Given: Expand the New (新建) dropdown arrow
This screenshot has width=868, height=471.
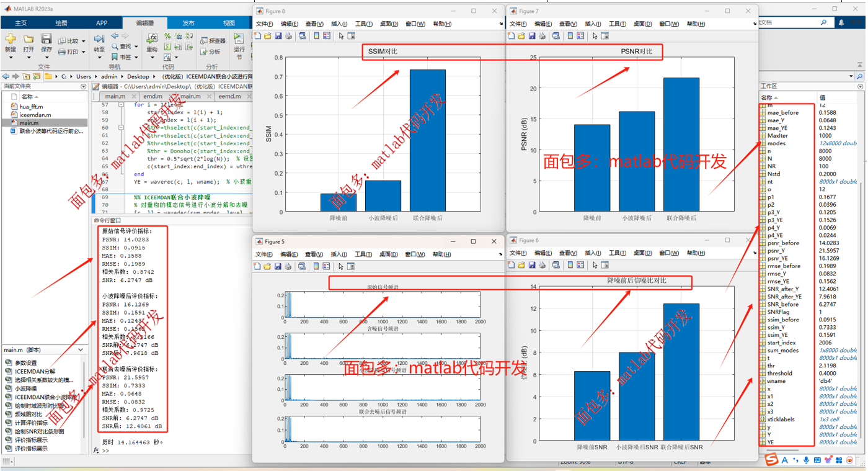Looking at the screenshot, I should (11, 58).
